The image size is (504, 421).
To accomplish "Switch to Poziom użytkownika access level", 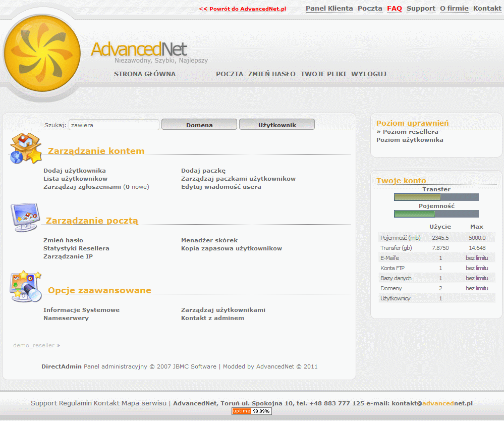I will pos(410,140).
